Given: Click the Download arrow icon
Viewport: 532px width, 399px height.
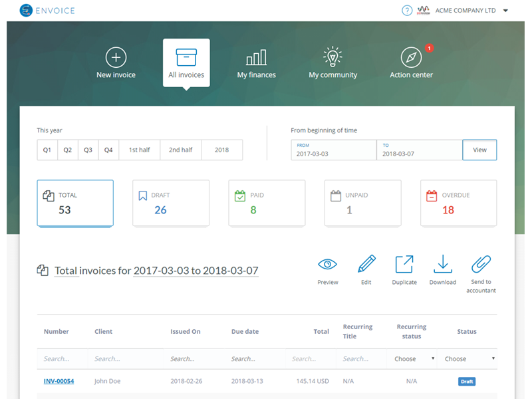Looking at the screenshot, I should [442, 264].
